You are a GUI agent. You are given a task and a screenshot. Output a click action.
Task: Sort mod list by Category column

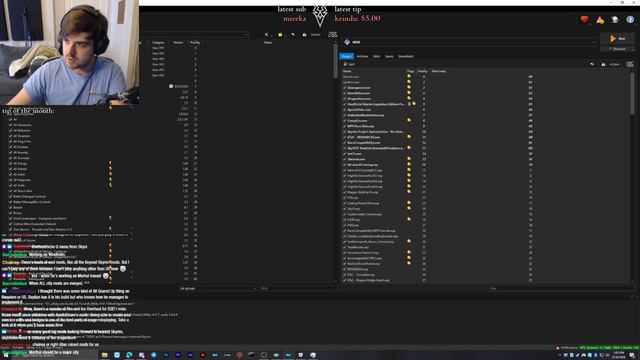point(158,42)
